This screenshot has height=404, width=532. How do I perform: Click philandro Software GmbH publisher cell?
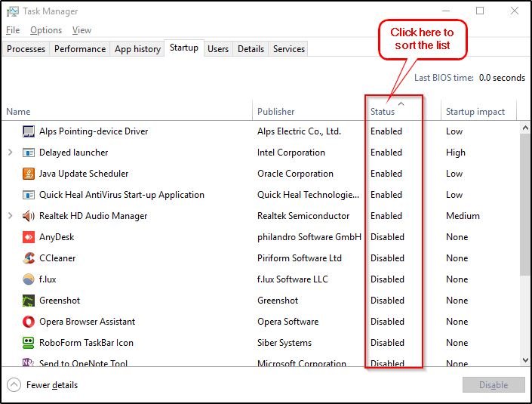pyautogui.click(x=309, y=237)
